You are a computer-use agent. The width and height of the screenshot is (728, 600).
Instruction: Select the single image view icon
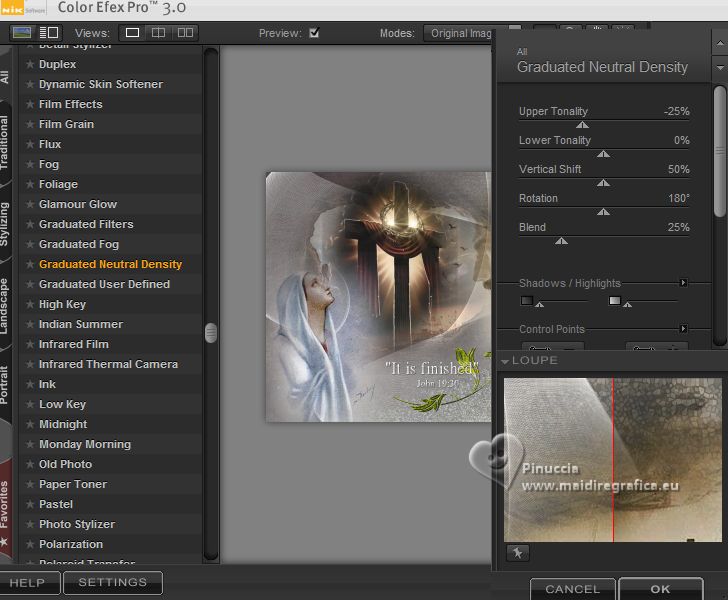[x=133, y=33]
